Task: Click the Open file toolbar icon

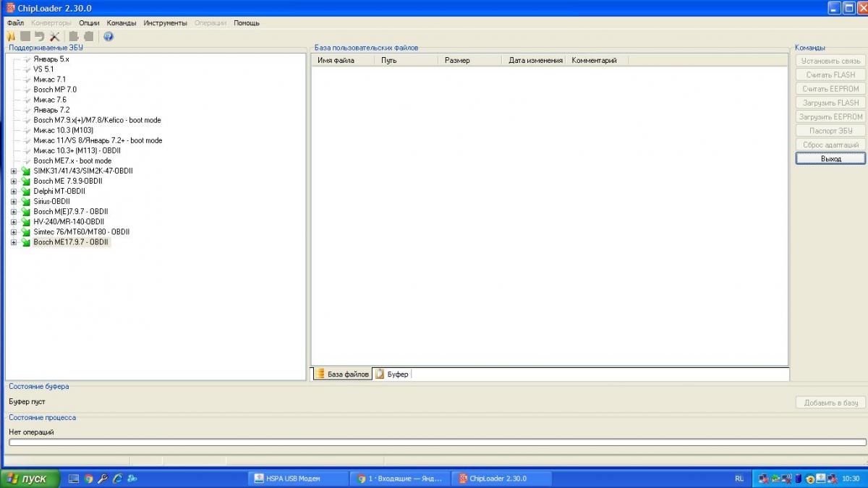Action: [11, 36]
